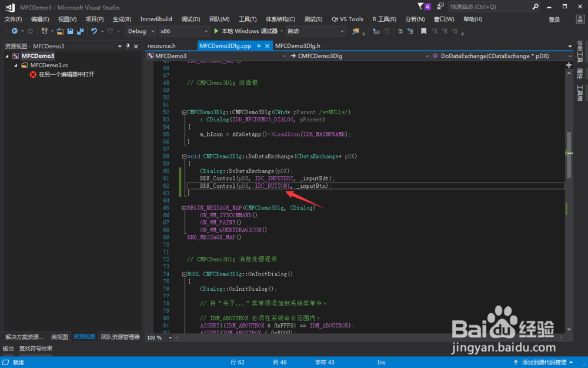Click the editor vertical scrollbar thumb

click(569, 155)
